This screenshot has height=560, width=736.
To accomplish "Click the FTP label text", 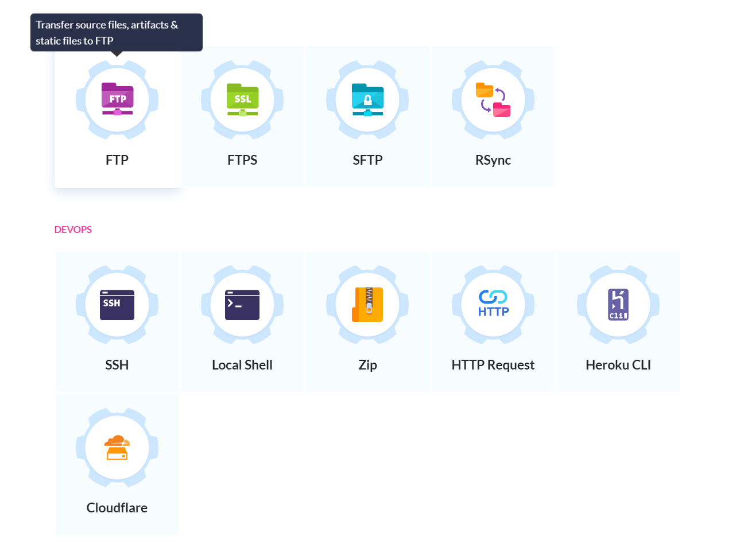I will 117,160.
